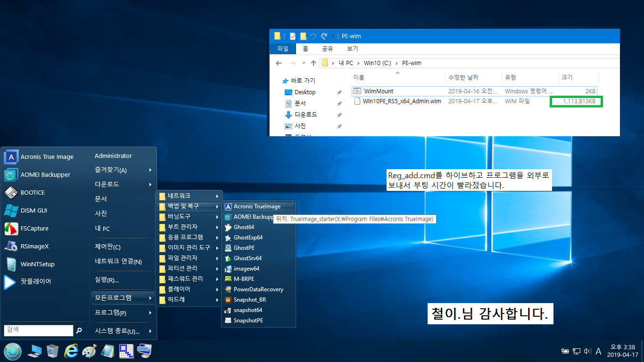Launch Acronis True Image from pinned list

click(45, 156)
